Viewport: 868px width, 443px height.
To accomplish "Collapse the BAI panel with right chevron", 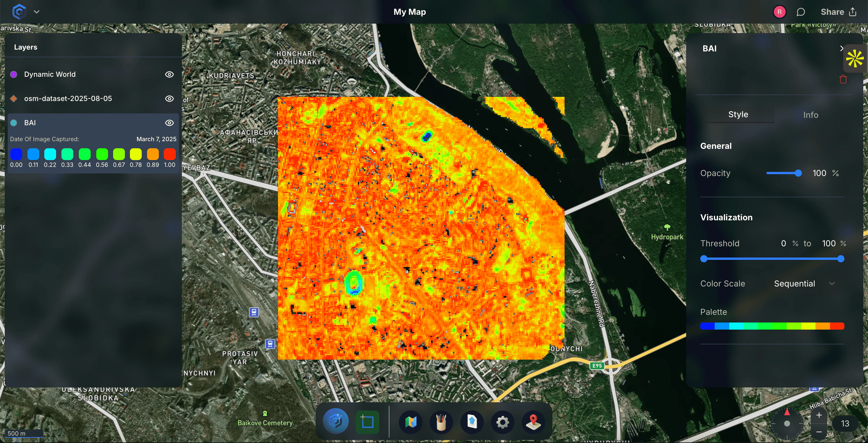I will (x=842, y=48).
